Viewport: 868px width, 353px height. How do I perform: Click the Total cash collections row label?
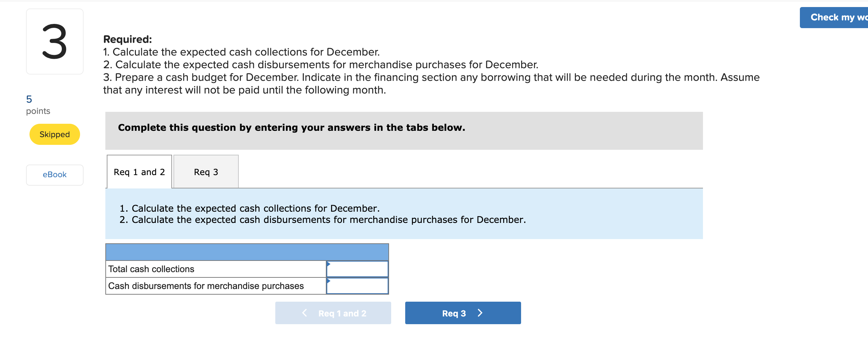click(151, 269)
